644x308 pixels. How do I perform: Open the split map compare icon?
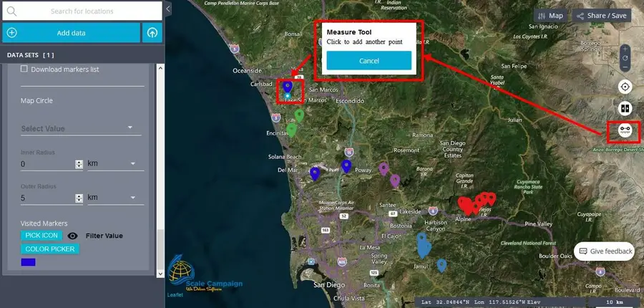(625, 109)
